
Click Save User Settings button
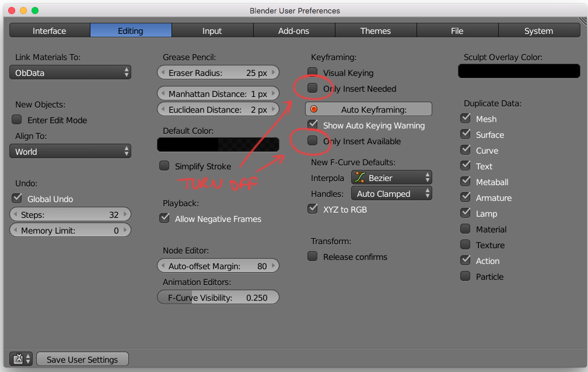click(x=82, y=359)
